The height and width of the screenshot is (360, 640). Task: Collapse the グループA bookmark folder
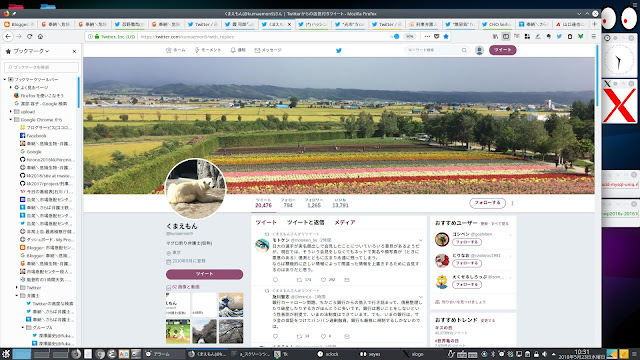23,327
